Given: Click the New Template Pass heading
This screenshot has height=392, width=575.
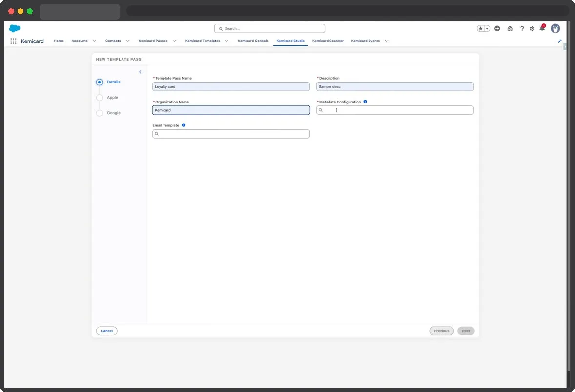Looking at the screenshot, I should [119, 59].
